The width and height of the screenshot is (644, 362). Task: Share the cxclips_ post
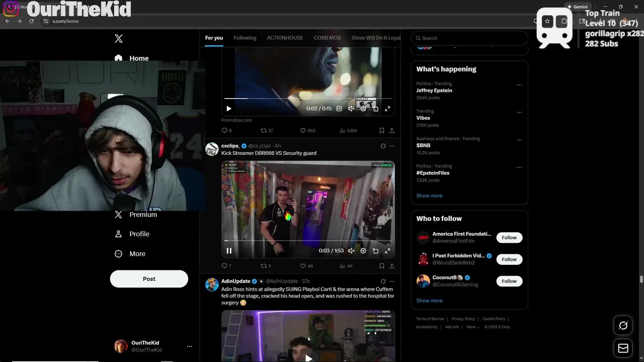click(x=392, y=266)
